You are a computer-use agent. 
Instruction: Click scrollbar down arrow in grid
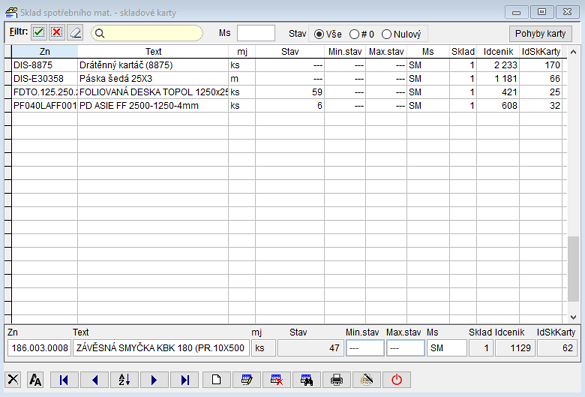pyautogui.click(x=573, y=317)
